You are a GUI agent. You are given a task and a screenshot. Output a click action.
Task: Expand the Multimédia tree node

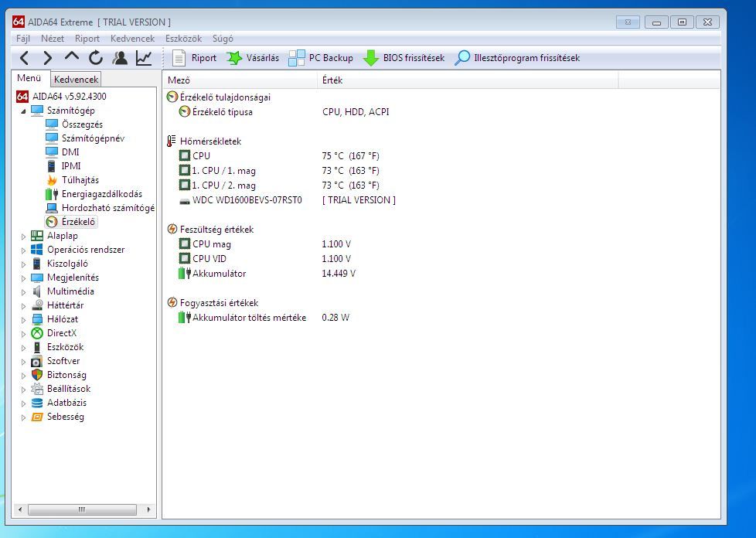[x=24, y=292]
